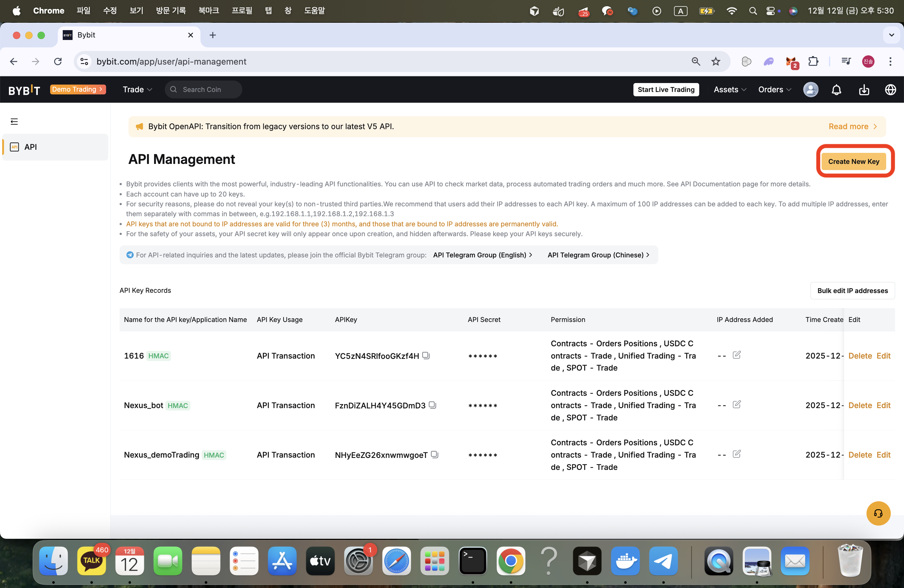Screen dimensions: 904x588
Task: Open the customer support headset chat
Action: click(x=878, y=514)
